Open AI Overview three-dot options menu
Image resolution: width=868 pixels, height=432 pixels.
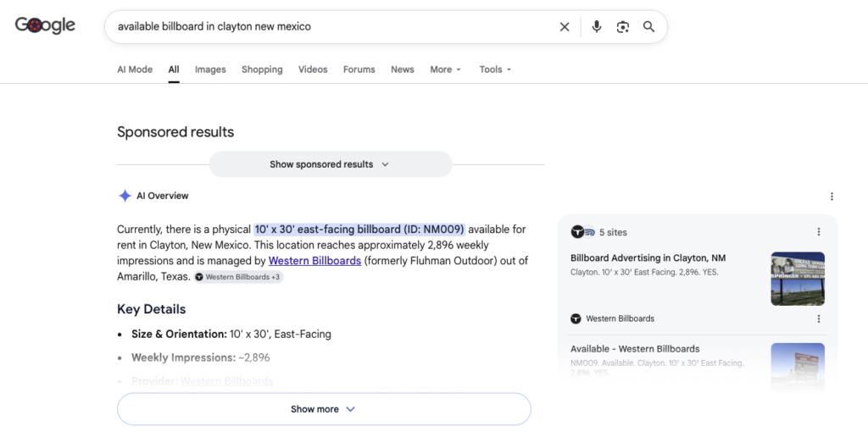pos(832,197)
